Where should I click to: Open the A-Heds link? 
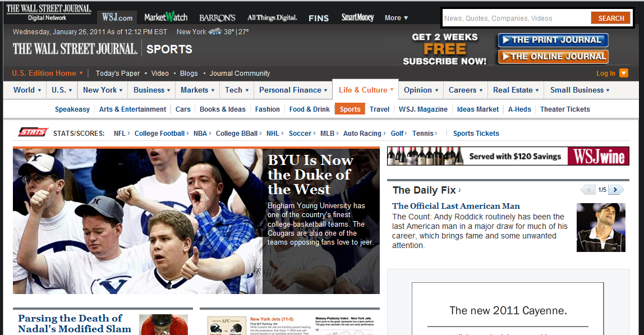pos(519,109)
